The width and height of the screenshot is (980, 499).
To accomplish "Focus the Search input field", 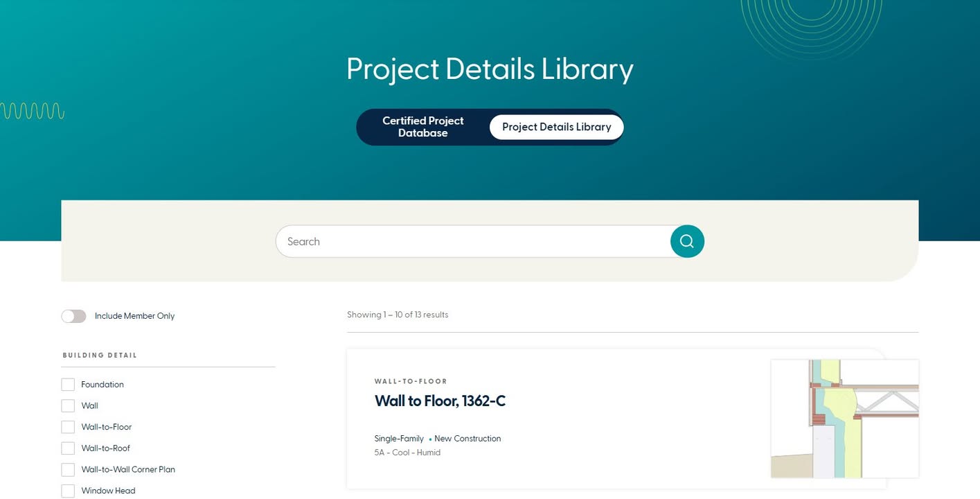I will 473,241.
